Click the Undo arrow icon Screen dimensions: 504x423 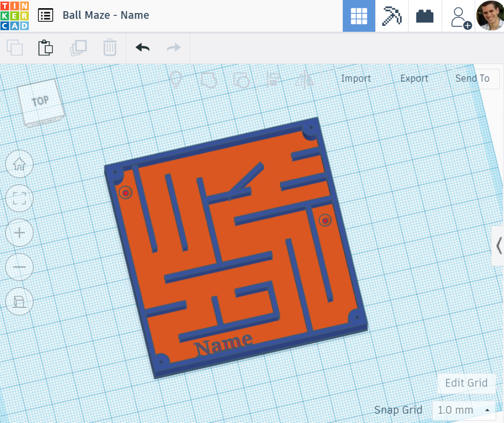pyautogui.click(x=142, y=48)
